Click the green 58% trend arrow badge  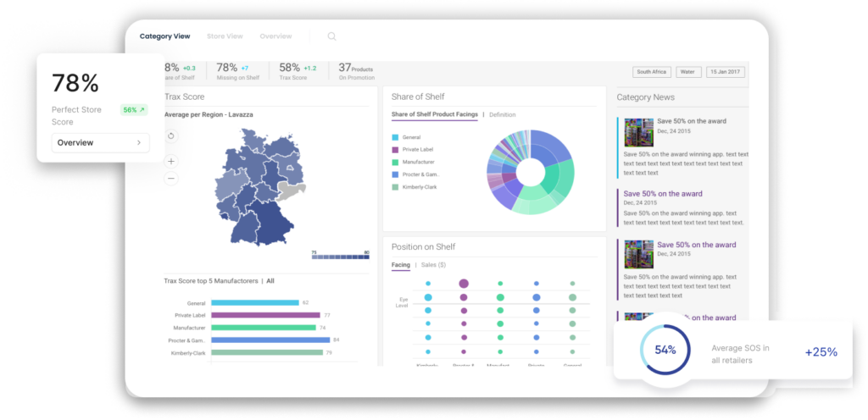133,110
